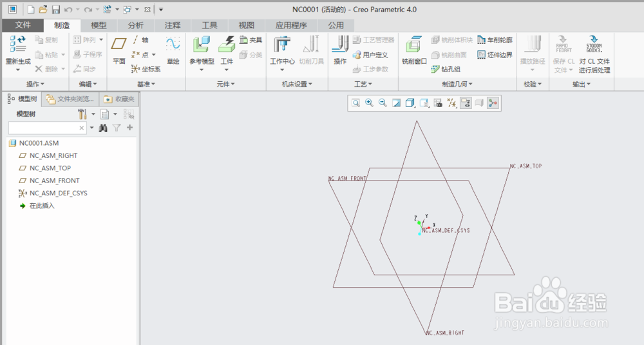Click the Undo arrow icon
This screenshot has height=345, width=644.
tap(68, 10)
